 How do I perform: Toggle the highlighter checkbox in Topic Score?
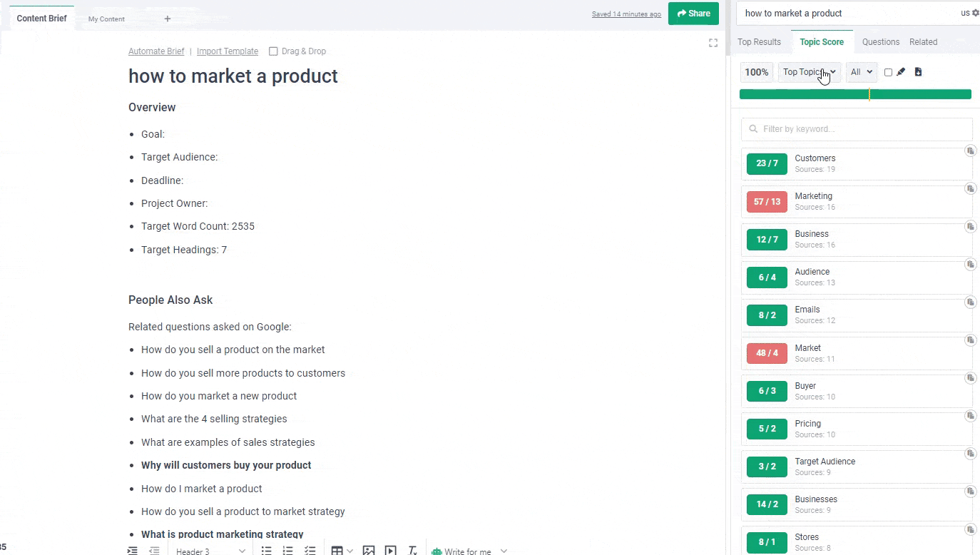coord(888,72)
